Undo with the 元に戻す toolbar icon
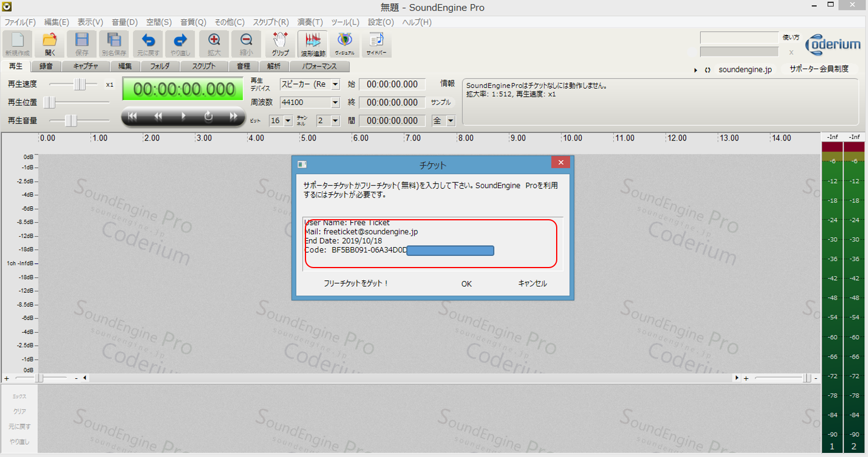868x457 pixels. (148, 44)
